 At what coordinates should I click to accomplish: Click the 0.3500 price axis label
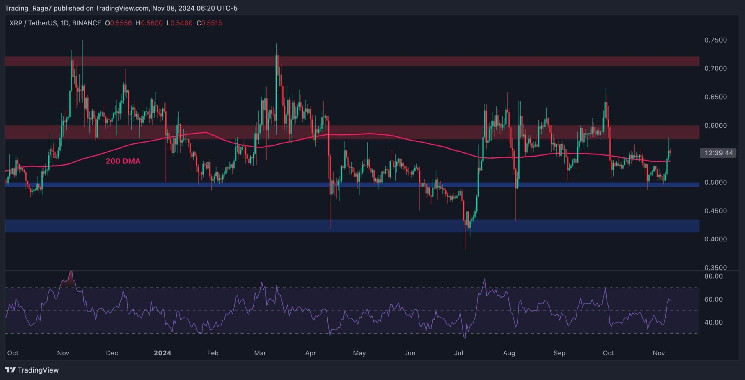pos(715,267)
